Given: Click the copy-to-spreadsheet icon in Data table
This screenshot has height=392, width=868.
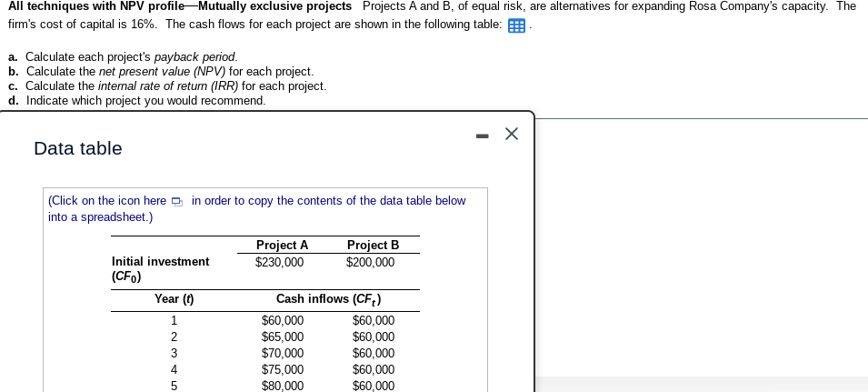Looking at the screenshot, I should (176, 202).
